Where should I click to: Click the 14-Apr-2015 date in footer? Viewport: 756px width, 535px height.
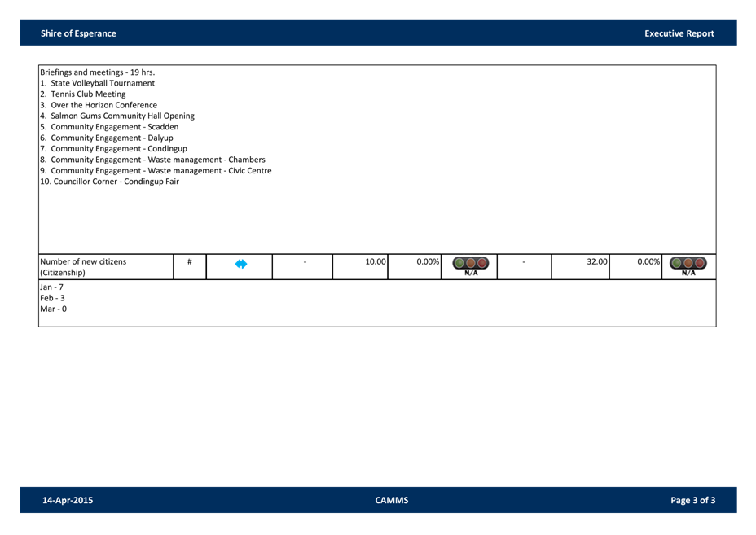click(68, 500)
